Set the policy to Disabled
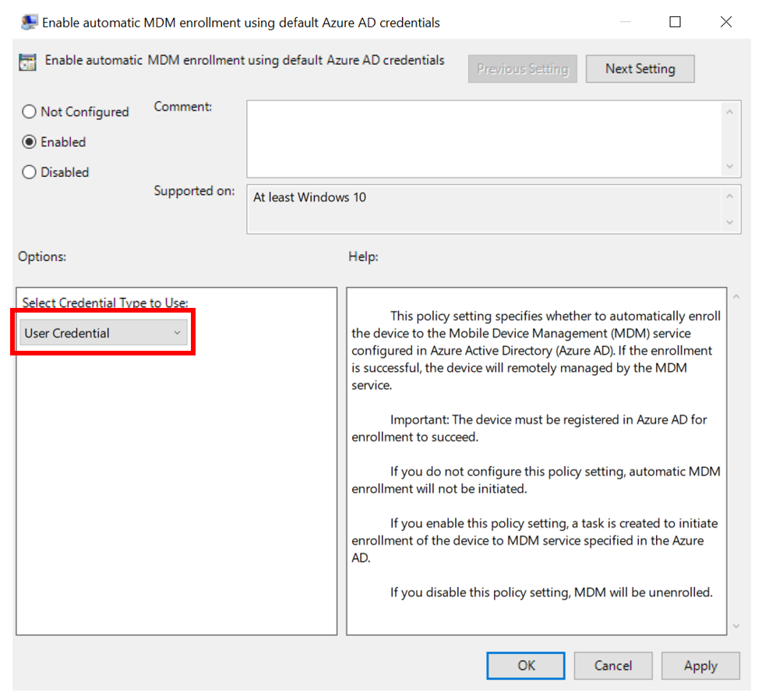 point(30,172)
